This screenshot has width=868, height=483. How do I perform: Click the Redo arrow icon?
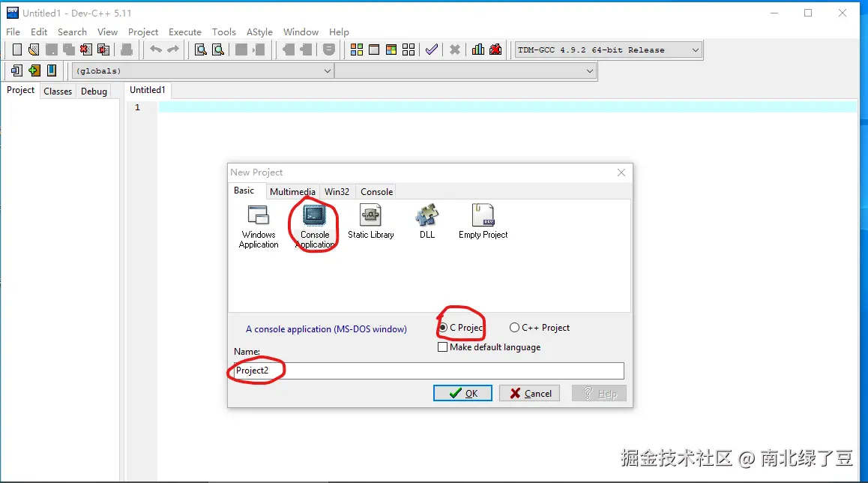(x=173, y=49)
